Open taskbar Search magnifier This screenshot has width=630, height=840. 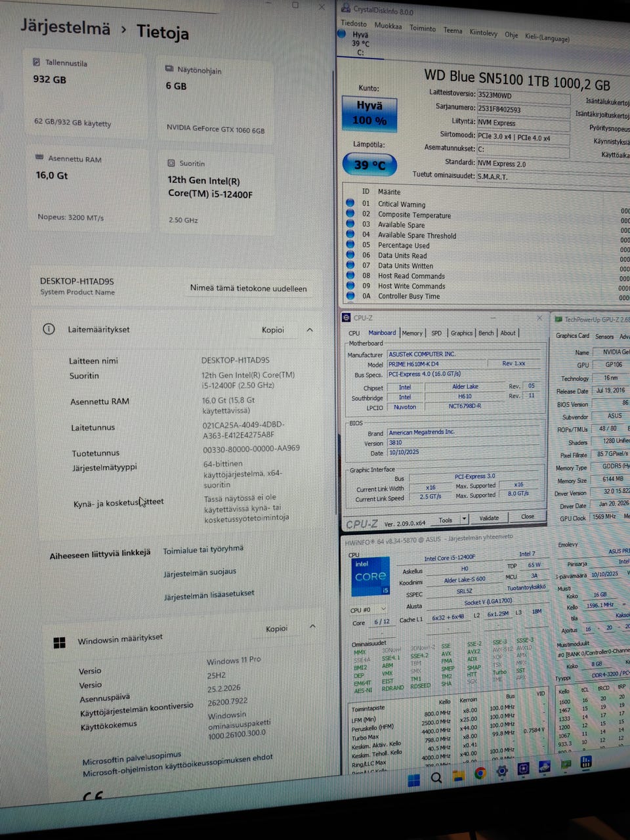(x=436, y=778)
